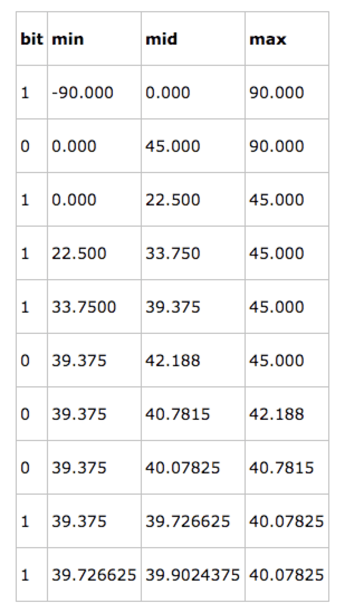Select 40.7815 in the max column

(281, 468)
